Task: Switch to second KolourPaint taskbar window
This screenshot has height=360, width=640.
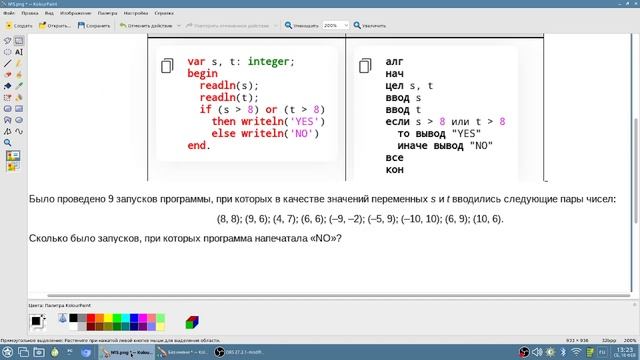Action: pos(183,352)
